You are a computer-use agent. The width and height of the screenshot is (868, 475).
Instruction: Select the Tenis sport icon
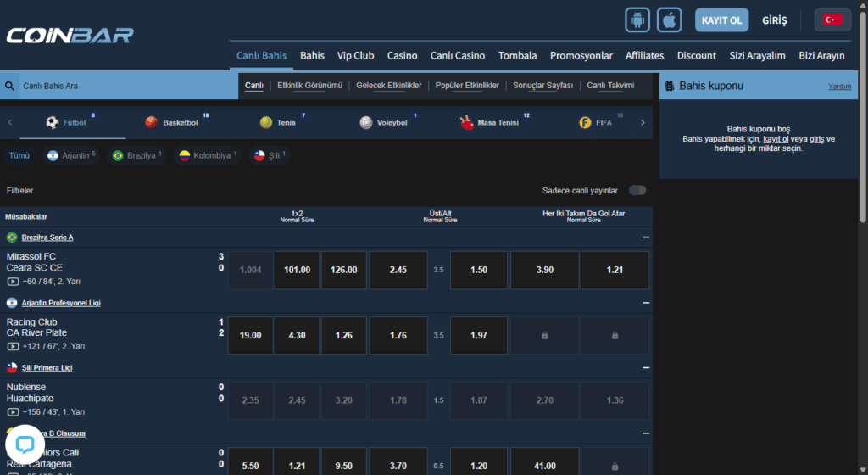tap(265, 122)
